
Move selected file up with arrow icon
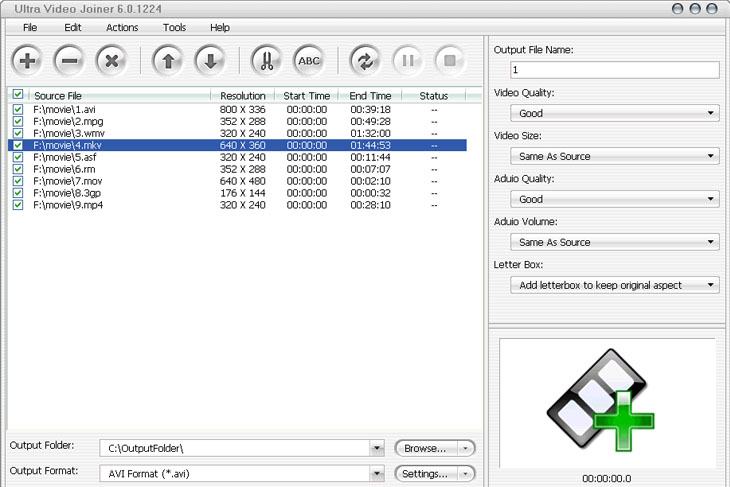click(x=168, y=61)
